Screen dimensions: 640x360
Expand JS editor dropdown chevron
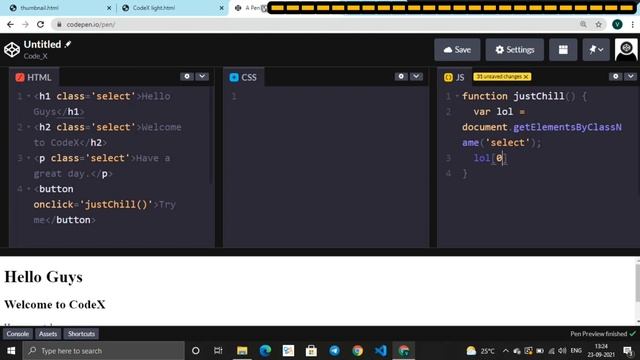click(631, 76)
